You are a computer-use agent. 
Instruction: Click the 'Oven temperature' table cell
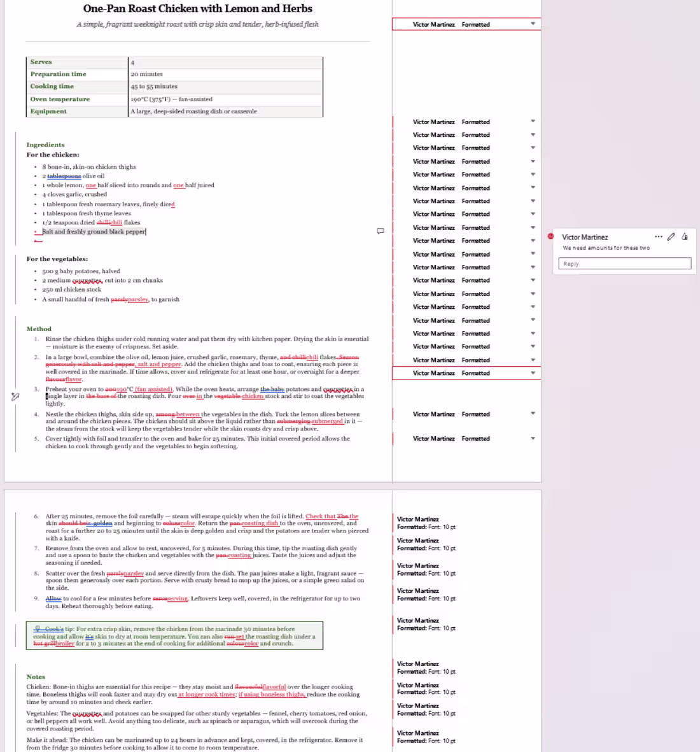[x=77, y=99]
